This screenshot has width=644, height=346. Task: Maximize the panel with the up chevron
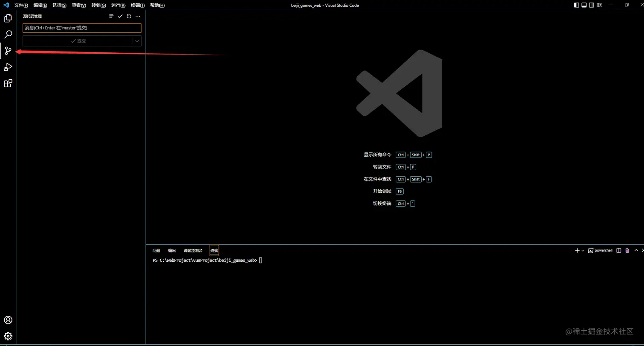[636, 251]
